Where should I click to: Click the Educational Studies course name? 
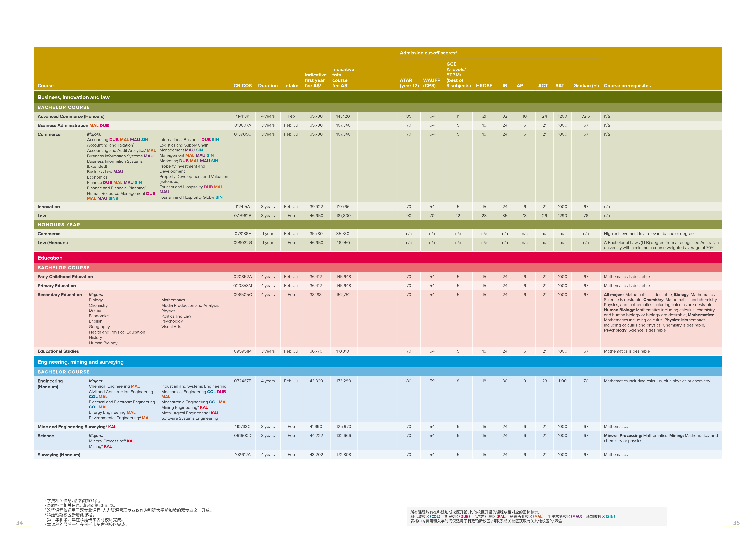point(58,351)
